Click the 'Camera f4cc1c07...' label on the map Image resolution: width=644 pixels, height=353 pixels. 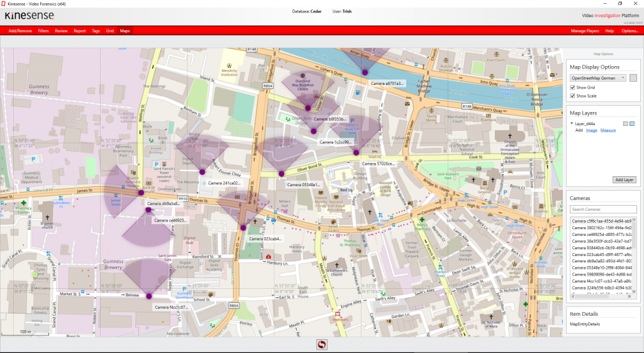(x=172, y=307)
